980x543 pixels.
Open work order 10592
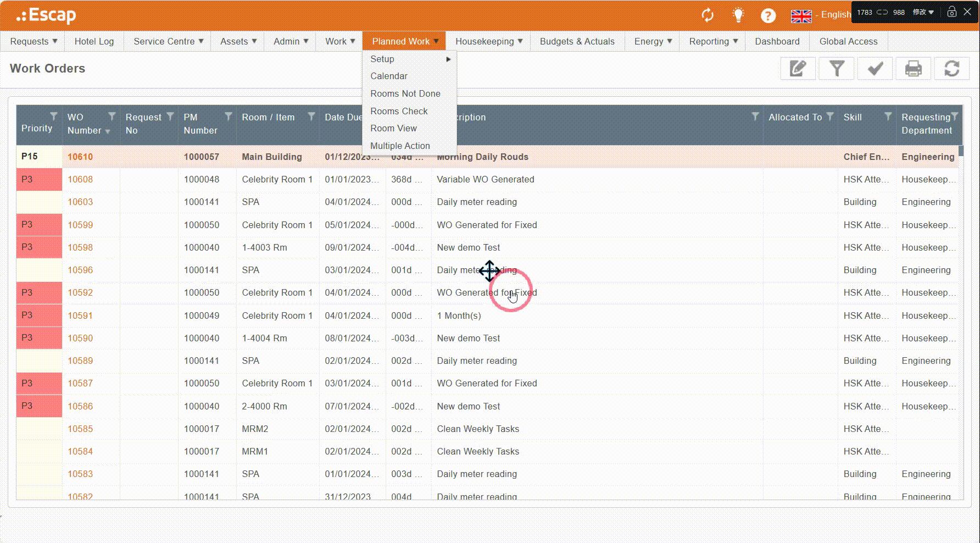(80, 292)
